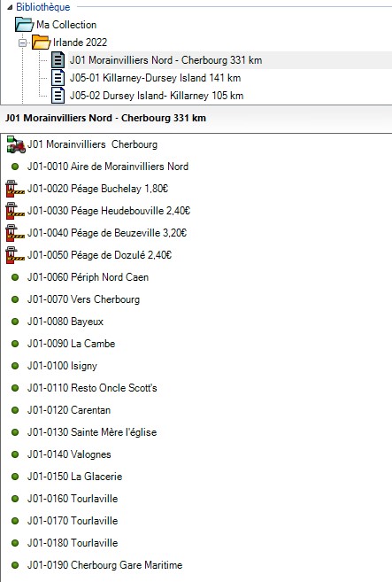Collapse the Irlande 2022 tree node
Image resolution: width=392 pixels, height=582 pixels.
click(x=23, y=43)
